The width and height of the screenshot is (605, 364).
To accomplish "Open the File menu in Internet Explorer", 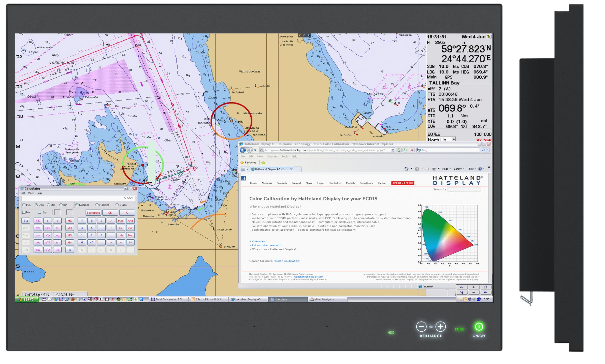I will (x=243, y=156).
